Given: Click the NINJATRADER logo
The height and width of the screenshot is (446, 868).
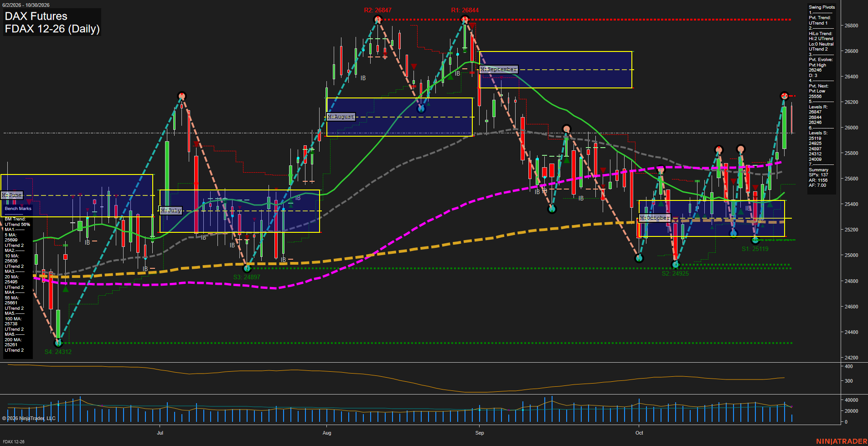Looking at the screenshot, I should click(x=842, y=441).
